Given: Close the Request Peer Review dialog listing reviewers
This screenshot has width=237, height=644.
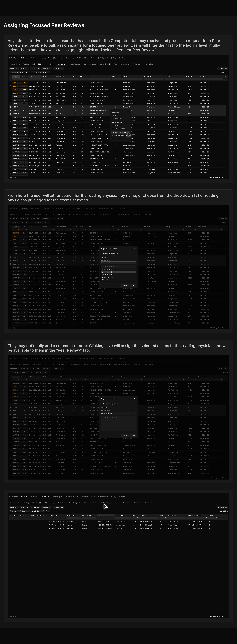Looking at the screenshot, I should 135,249.
